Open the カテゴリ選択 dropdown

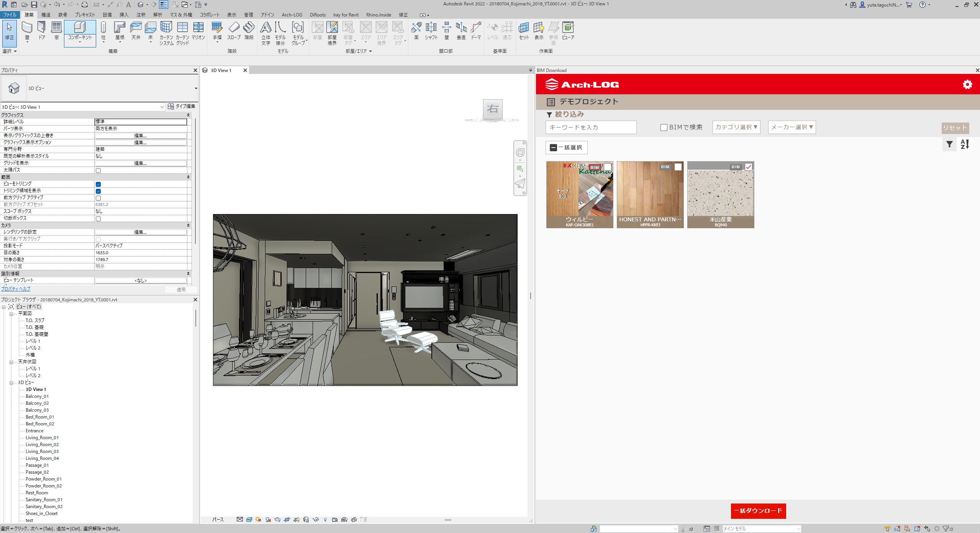coord(736,127)
